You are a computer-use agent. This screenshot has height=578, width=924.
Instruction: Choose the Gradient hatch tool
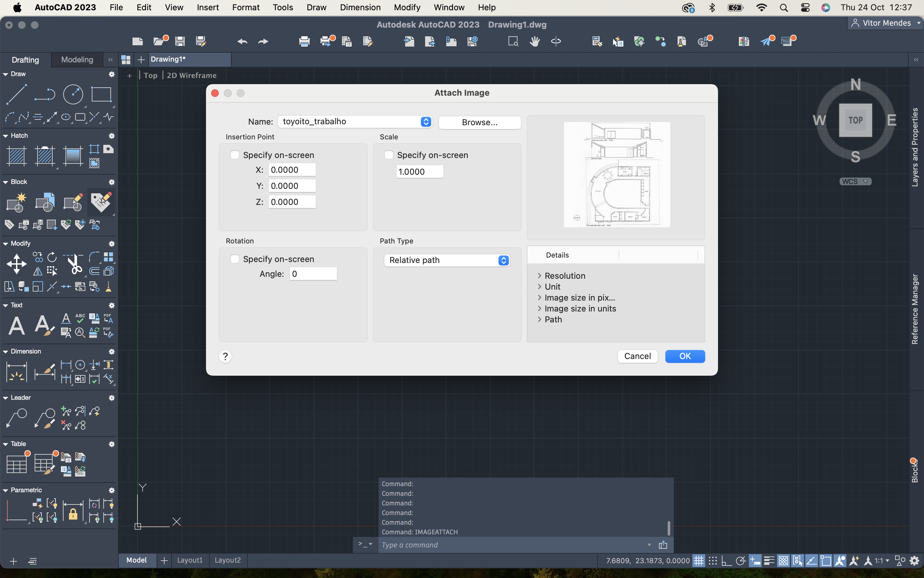pos(73,156)
